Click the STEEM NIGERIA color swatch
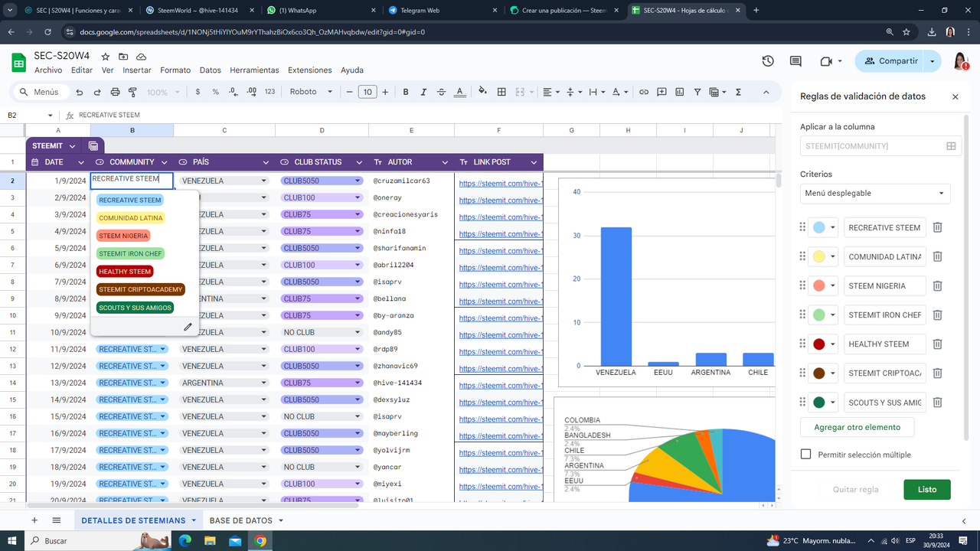 pyautogui.click(x=818, y=285)
